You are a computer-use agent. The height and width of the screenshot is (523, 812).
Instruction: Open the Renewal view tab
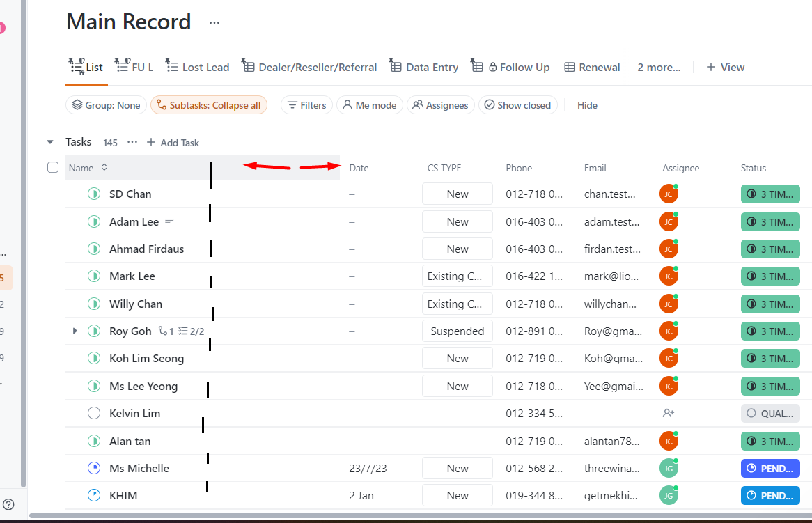592,67
